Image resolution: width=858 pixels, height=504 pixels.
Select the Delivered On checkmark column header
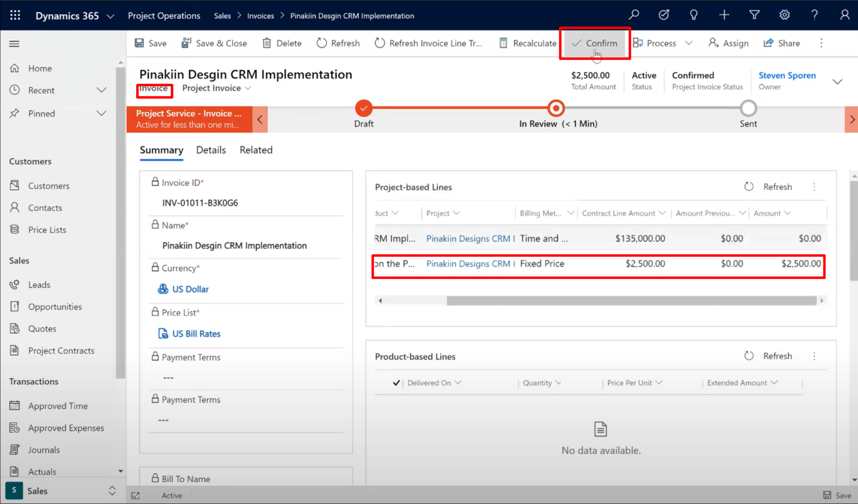click(396, 383)
